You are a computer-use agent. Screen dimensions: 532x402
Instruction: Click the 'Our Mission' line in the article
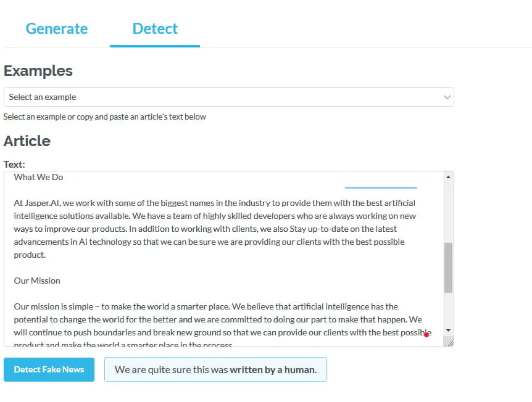pos(37,281)
